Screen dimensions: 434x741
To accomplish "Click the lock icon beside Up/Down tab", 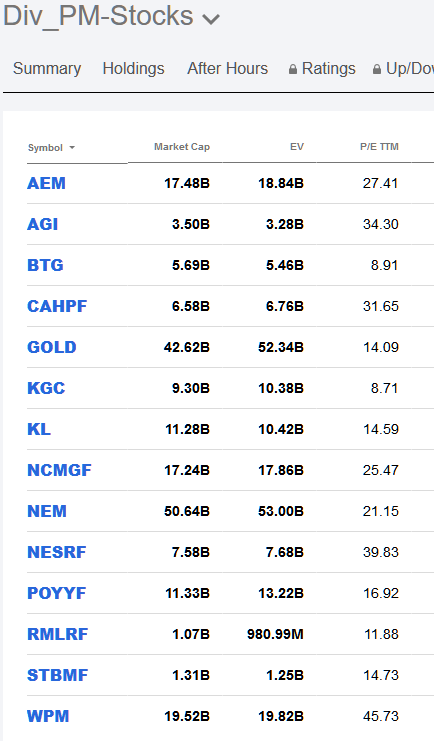I will [377, 69].
